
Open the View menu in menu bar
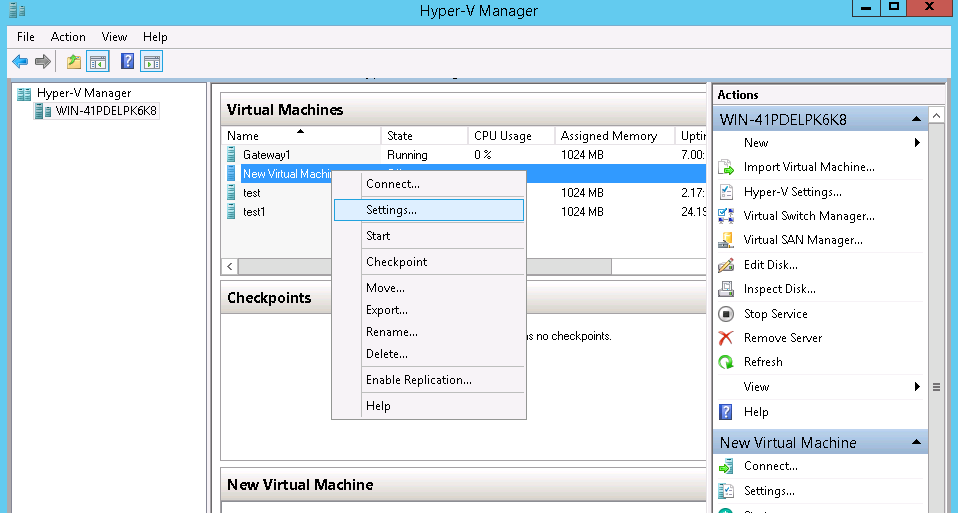coord(114,37)
